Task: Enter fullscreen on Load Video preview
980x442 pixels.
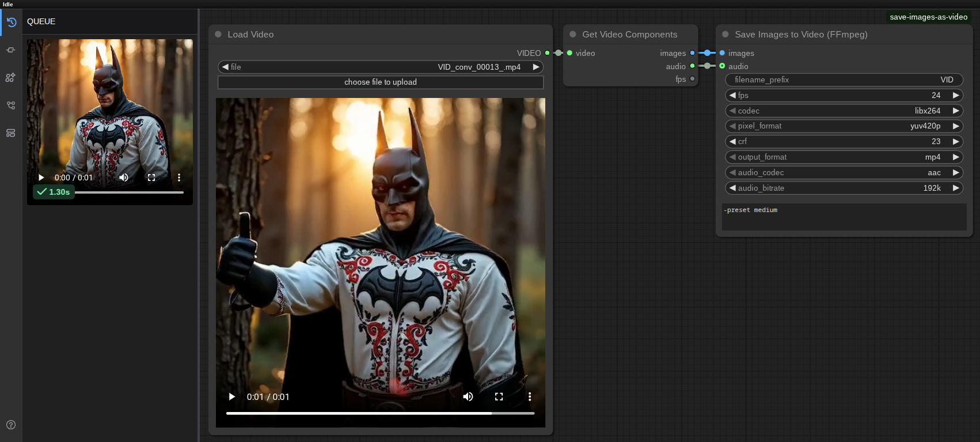Action: [499, 396]
